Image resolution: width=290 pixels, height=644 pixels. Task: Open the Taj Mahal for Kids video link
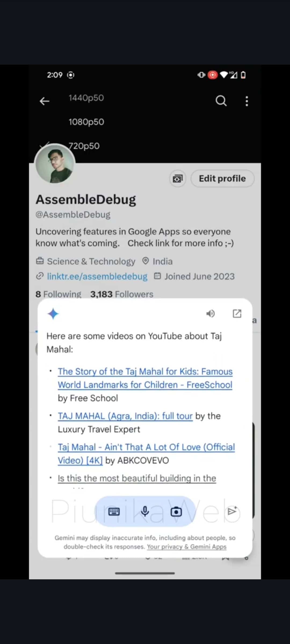tap(145, 378)
